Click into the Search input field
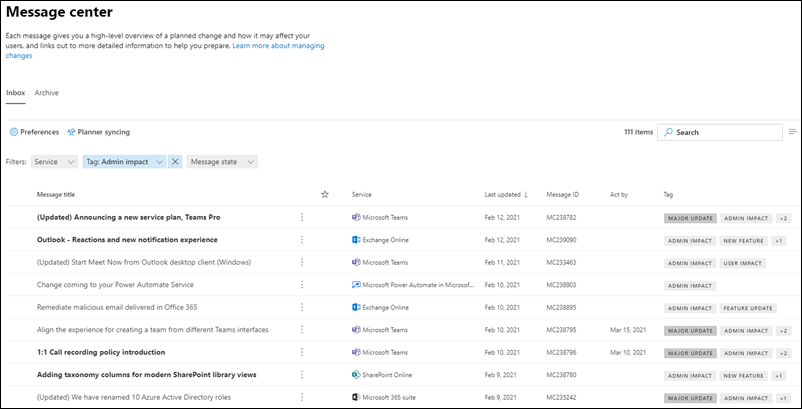Screen dimensions: 802x409 point(720,132)
